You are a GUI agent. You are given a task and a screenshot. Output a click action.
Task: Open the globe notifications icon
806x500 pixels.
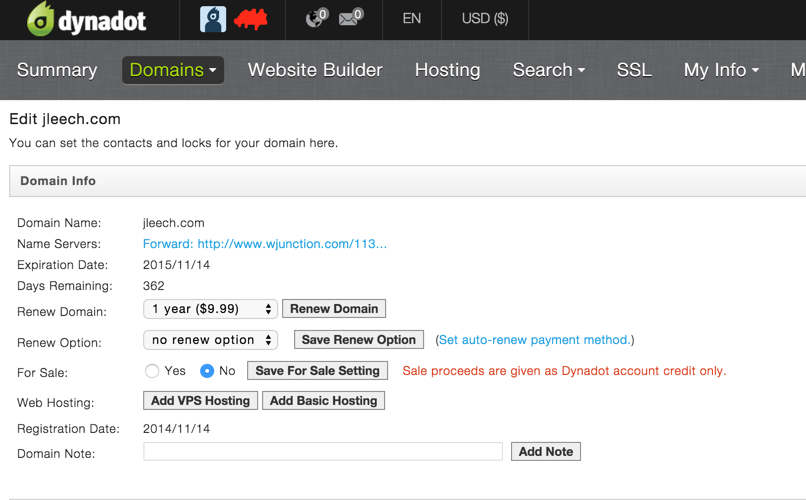tap(316, 18)
